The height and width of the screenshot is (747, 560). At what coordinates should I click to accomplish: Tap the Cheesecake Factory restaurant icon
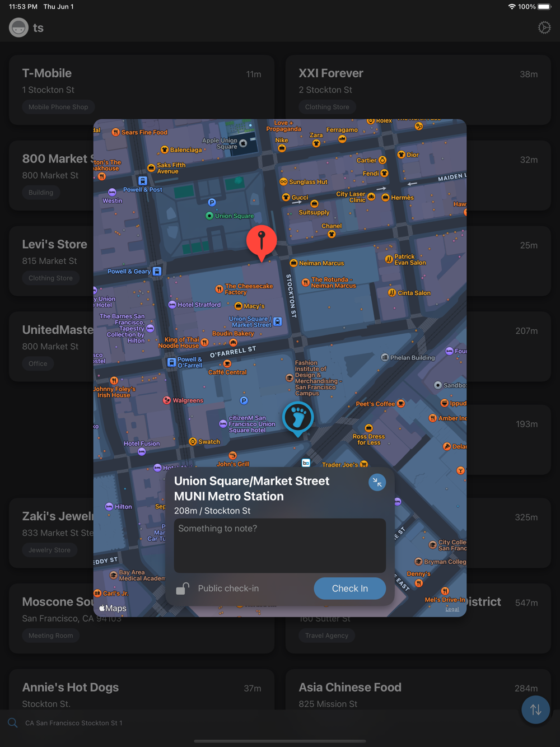(x=219, y=289)
